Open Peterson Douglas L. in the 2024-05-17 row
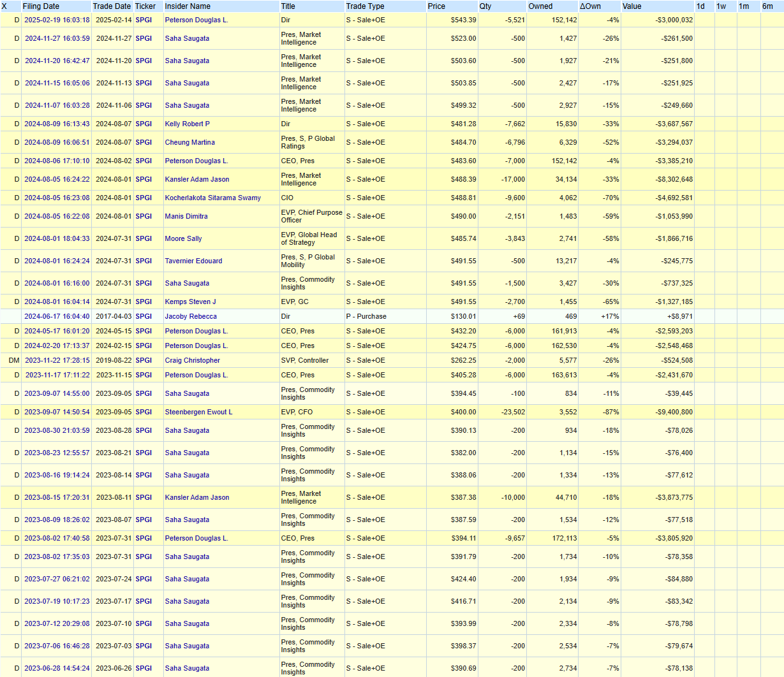Viewport: 784px width, 677px height. click(x=196, y=331)
